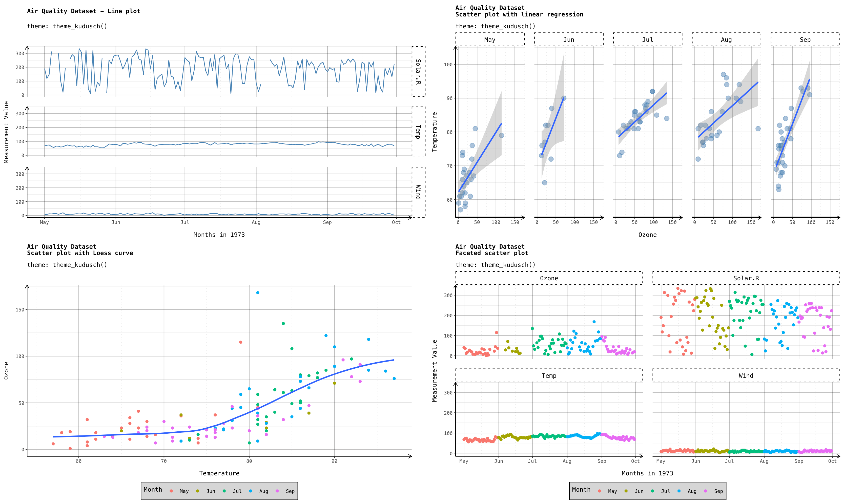Click the Solar.R strip header in faceted scatter plot
This screenshot has width=844, height=504.
click(746, 278)
